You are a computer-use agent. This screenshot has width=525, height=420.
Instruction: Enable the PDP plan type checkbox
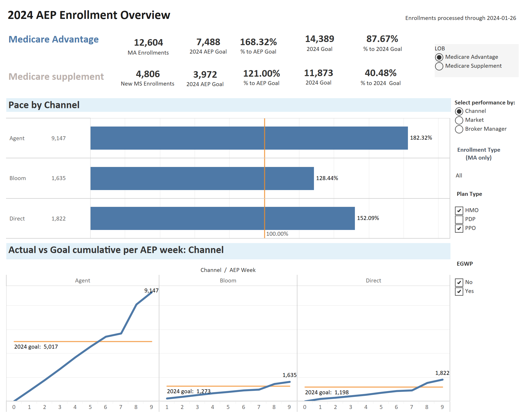[459, 219]
